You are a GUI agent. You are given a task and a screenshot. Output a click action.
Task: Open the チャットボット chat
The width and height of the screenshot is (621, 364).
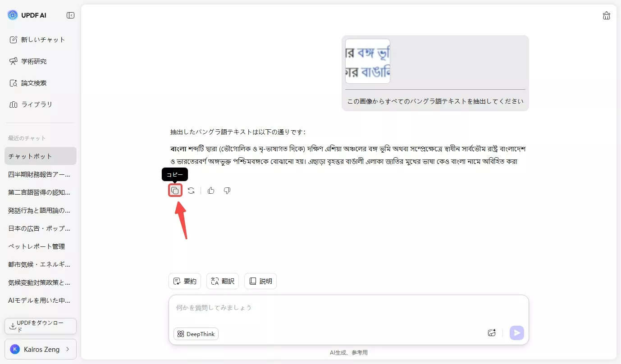(41, 156)
